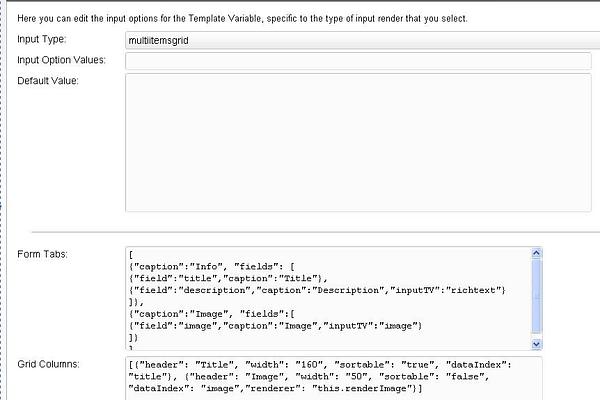
Task: Click the Form Tabs scroll up arrow
Action: [x=536, y=253]
